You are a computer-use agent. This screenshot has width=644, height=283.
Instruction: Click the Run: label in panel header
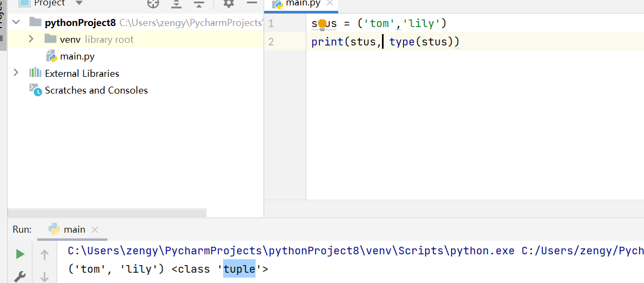coord(22,229)
